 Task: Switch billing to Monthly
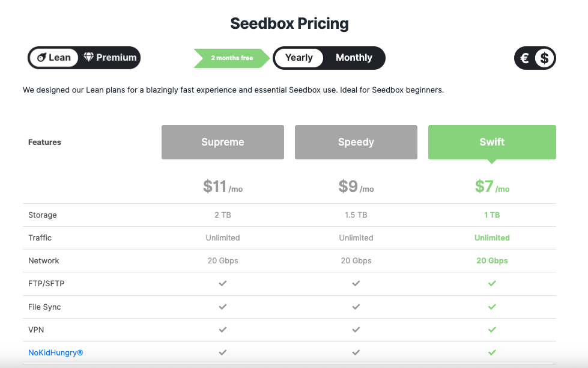click(354, 58)
